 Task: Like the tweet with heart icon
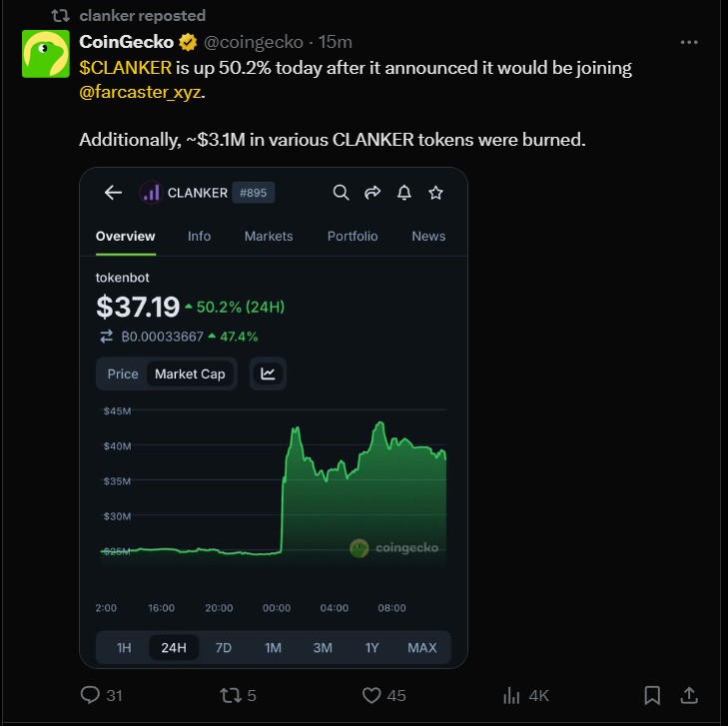click(x=372, y=695)
